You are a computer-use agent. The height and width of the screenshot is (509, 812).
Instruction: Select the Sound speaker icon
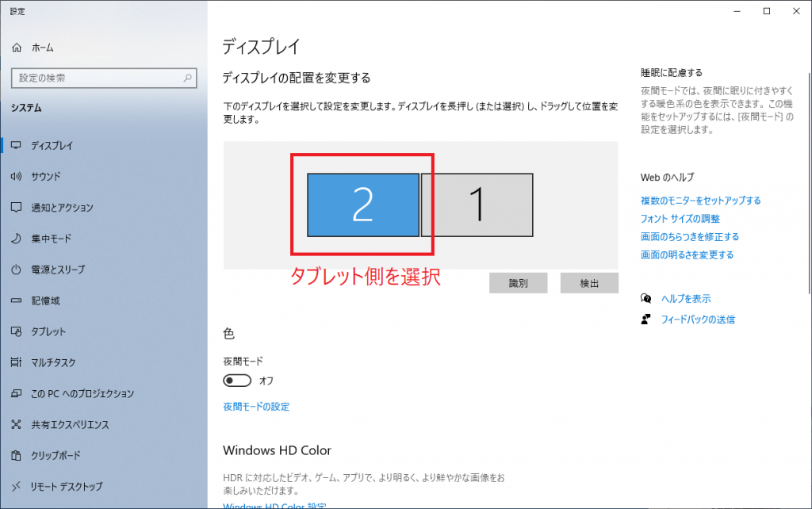click(16, 177)
